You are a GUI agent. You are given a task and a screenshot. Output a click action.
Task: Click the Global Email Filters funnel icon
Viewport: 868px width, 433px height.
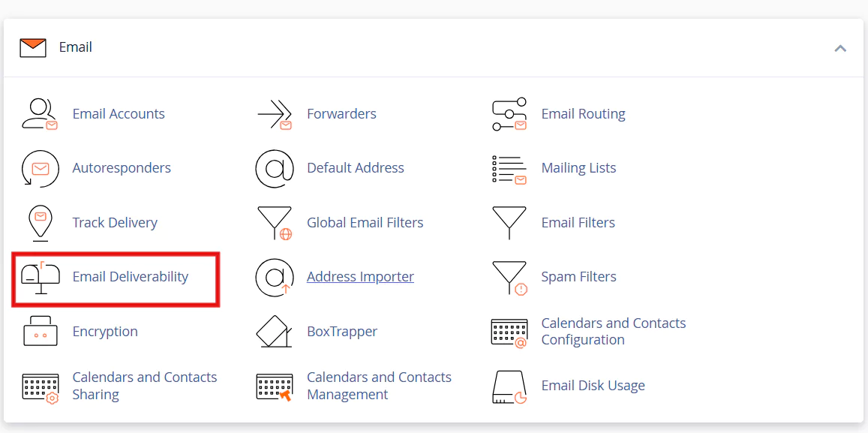[274, 223]
